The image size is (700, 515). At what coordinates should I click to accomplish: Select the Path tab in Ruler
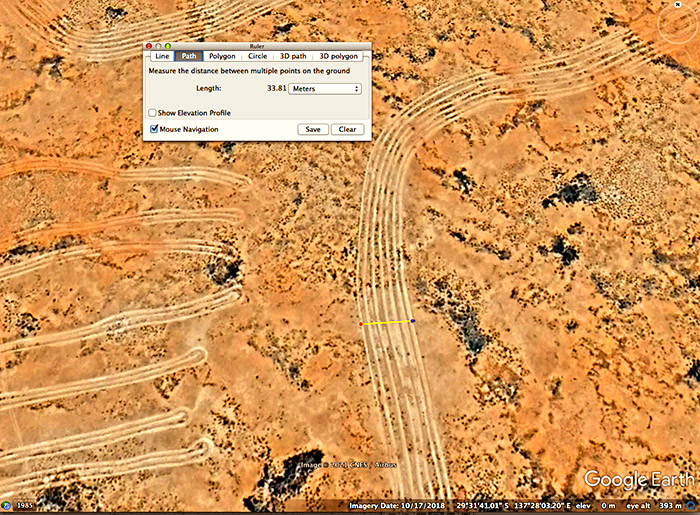188,56
